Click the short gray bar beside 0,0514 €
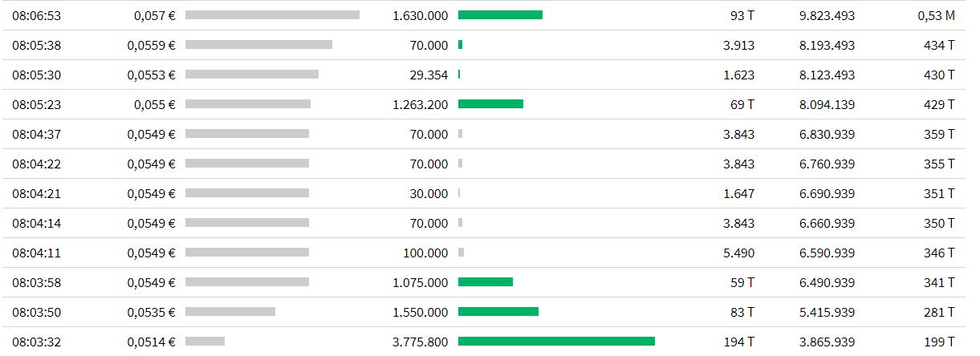Screen dimensions: 980x356 coord(205,342)
